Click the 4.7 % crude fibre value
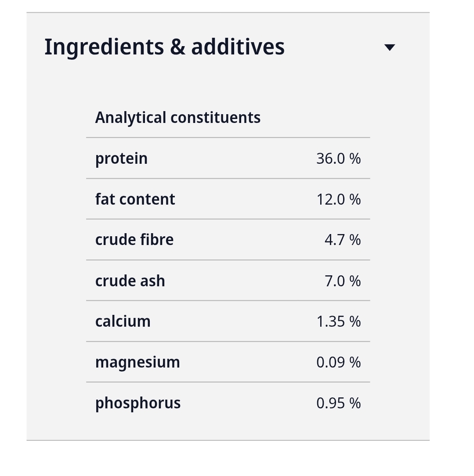The width and height of the screenshot is (474, 476). [343, 240]
